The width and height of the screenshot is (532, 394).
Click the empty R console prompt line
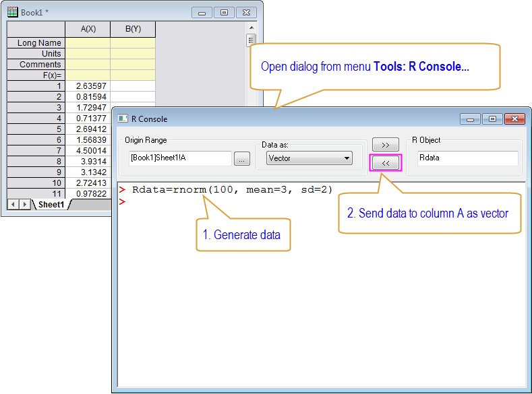(x=322, y=202)
